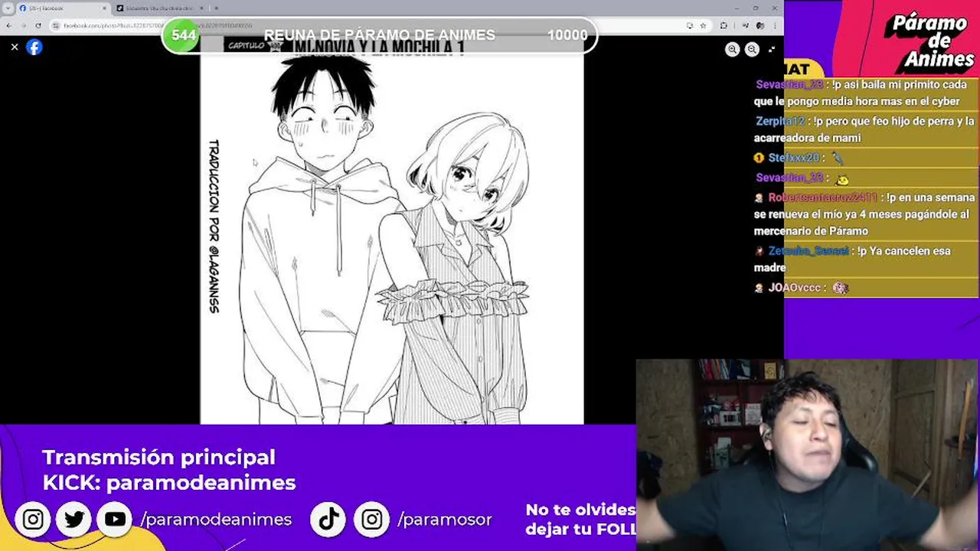Switch to the second browser tab
Screen dimensions: 980x551
point(161,8)
